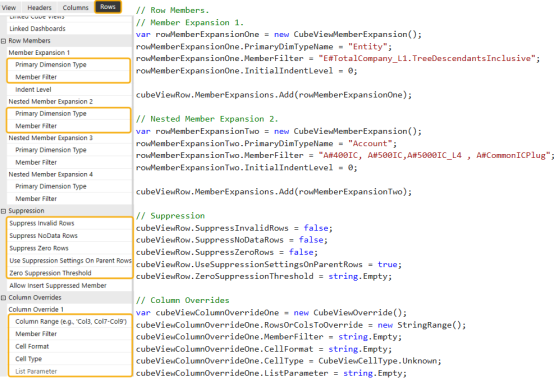Click the UseSuppressionSettingsOnParentRows = true line
The image size is (554, 378).
point(269,265)
